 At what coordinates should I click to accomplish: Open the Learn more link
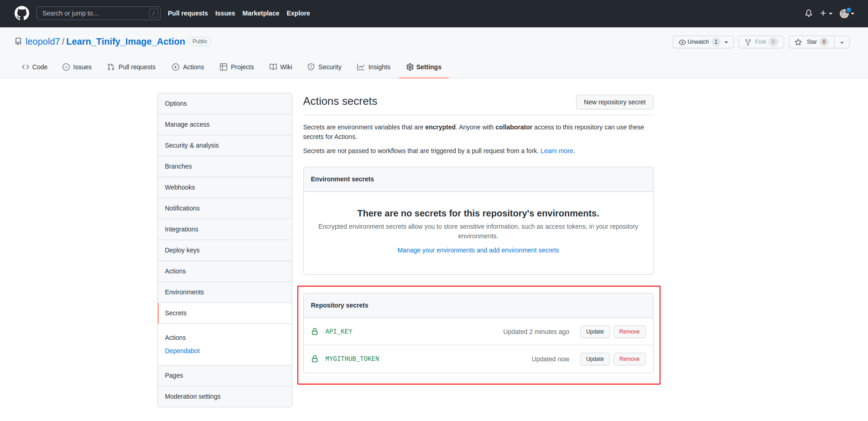(x=556, y=151)
